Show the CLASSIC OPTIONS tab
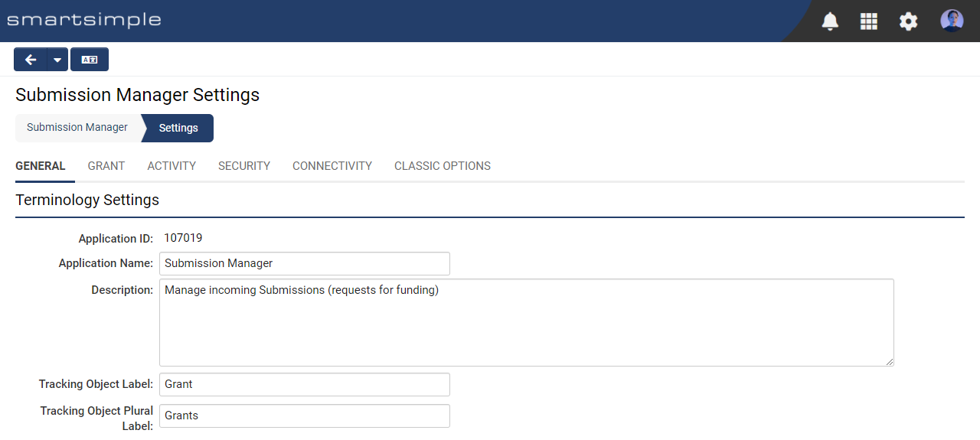Screen dimensions: 980x440 (x=443, y=166)
